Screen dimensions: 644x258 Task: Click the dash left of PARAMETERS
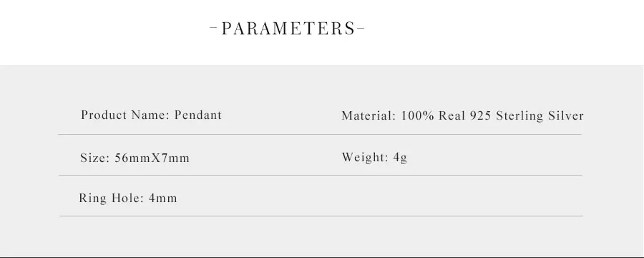(x=213, y=29)
